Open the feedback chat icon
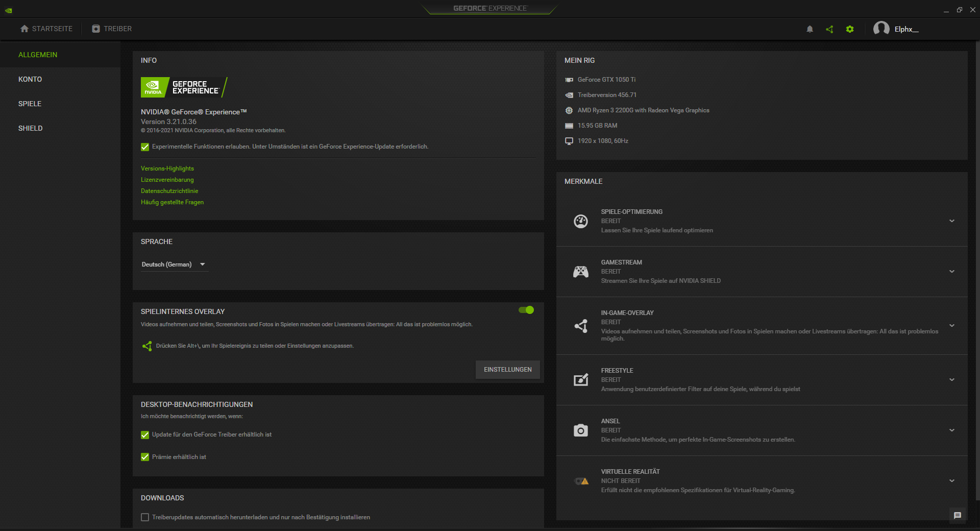980x531 pixels. (958, 516)
